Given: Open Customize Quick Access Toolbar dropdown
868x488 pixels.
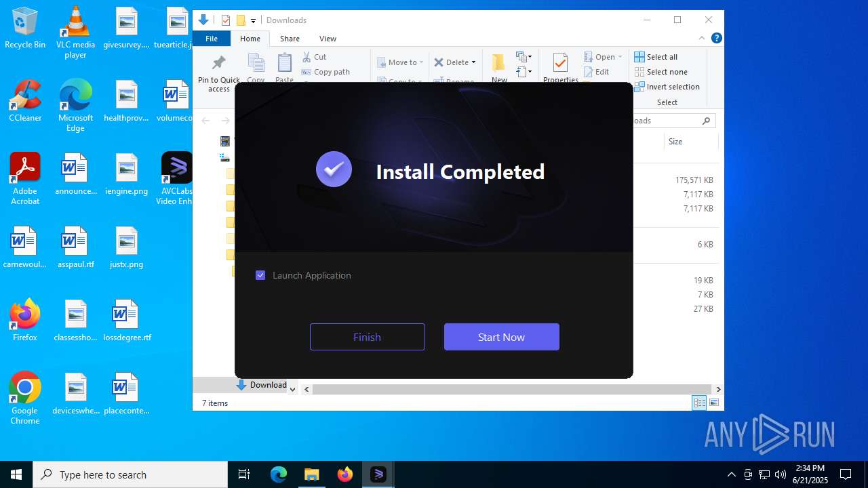Looking at the screenshot, I should [254, 20].
